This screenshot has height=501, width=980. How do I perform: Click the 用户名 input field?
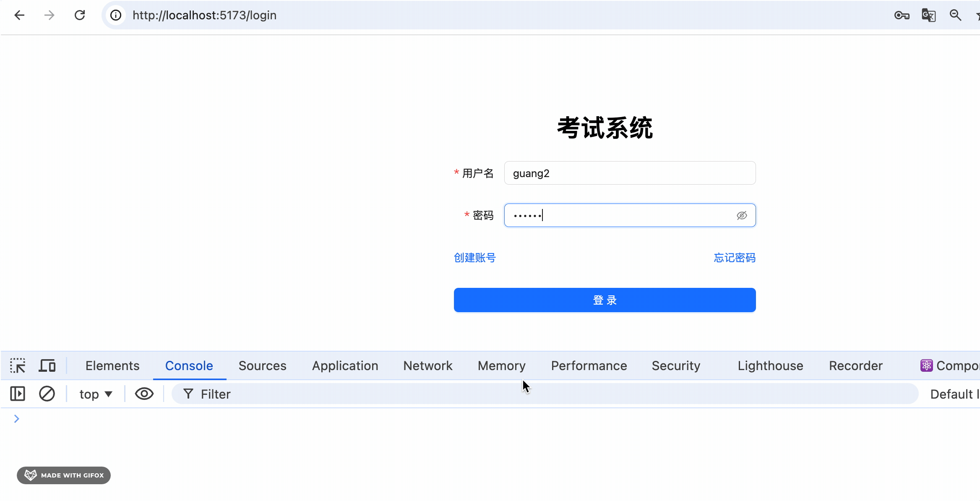click(x=629, y=173)
